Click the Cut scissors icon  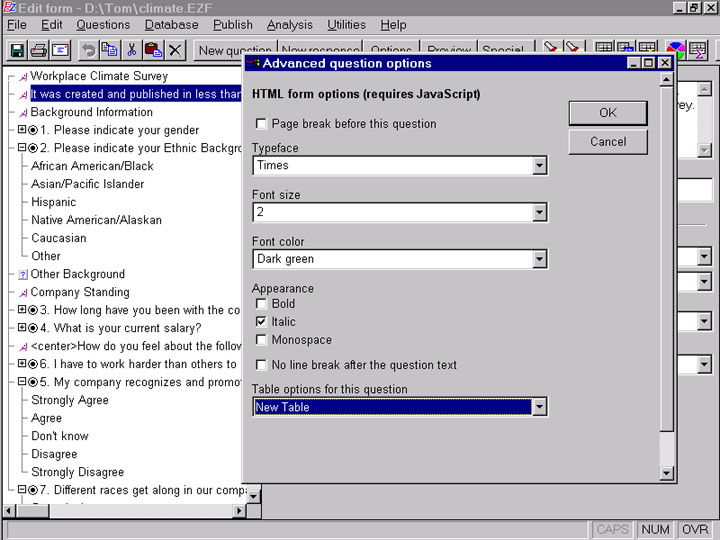point(131,50)
